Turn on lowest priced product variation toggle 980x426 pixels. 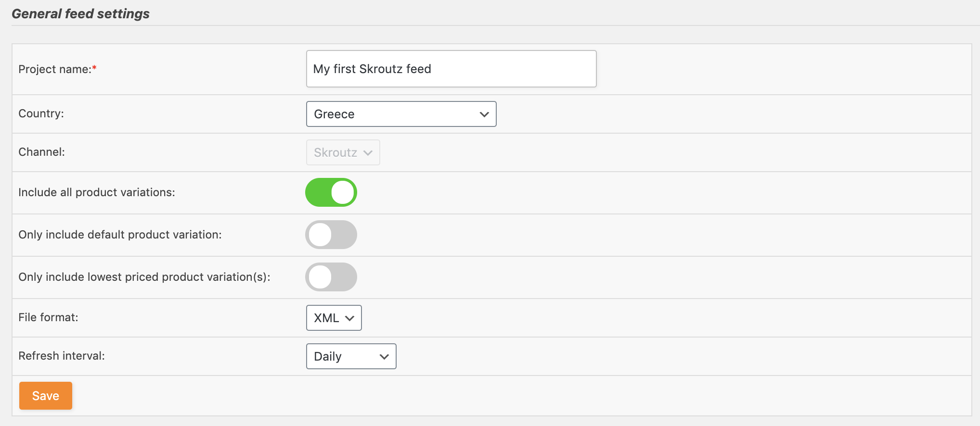(x=331, y=277)
